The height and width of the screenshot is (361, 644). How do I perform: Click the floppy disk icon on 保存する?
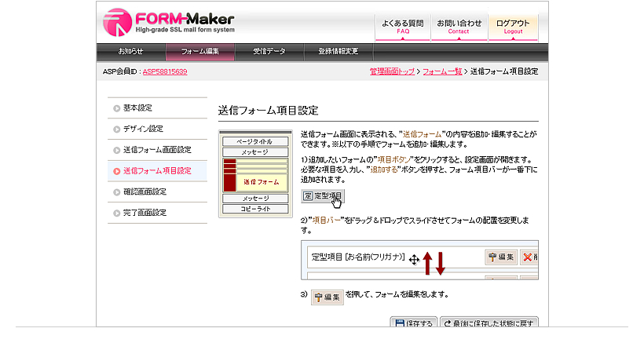pyautogui.click(x=399, y=323)
